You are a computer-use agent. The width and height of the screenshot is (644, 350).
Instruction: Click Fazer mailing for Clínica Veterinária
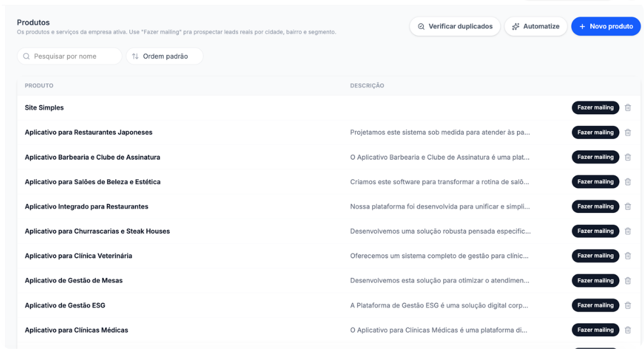click(595, 255)
